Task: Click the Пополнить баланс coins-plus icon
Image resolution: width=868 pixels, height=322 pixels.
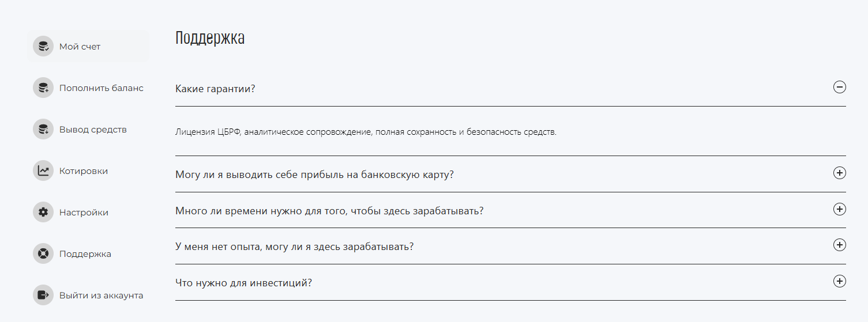Action: 43,88
